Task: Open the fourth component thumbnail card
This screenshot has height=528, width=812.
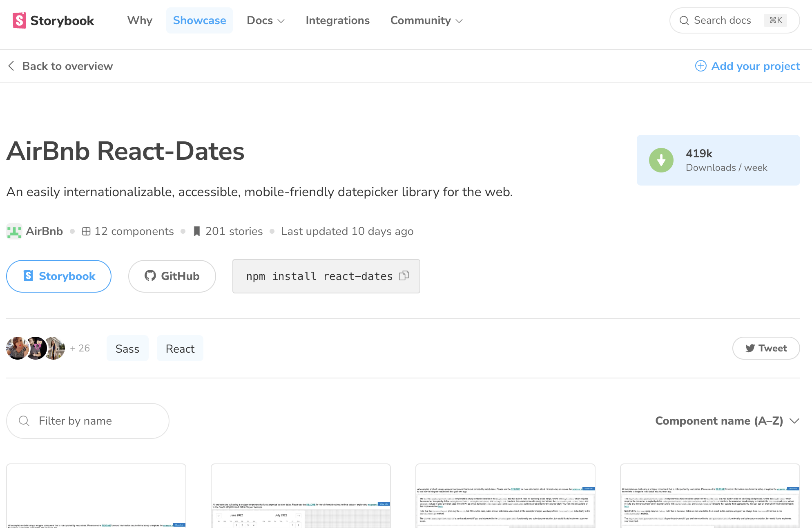Action: 710,496
